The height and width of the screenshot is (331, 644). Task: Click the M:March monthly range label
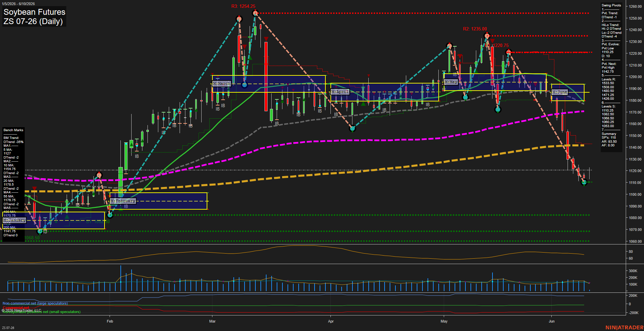222,84
